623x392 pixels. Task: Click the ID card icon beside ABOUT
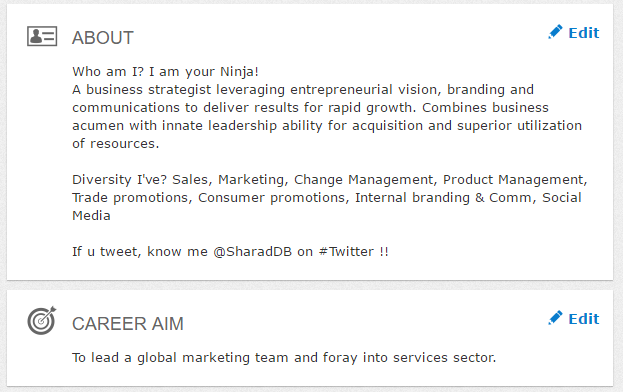(x=42, y=36)
